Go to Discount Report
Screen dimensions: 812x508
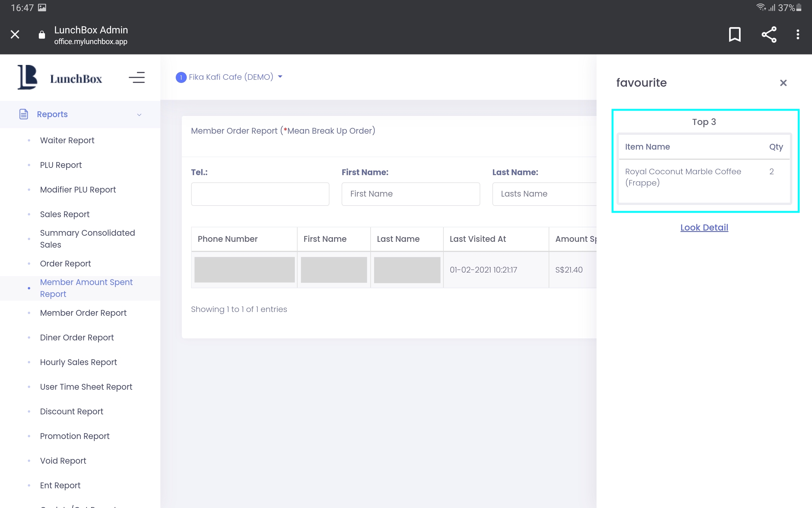[71, 411]
